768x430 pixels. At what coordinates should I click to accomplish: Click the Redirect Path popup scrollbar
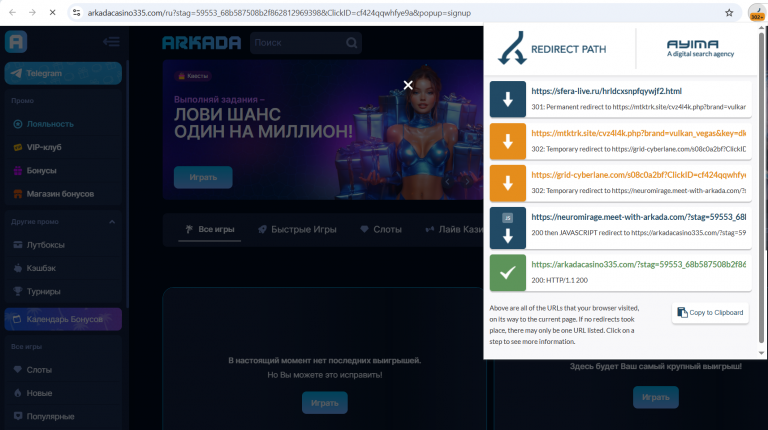[761, 186]
